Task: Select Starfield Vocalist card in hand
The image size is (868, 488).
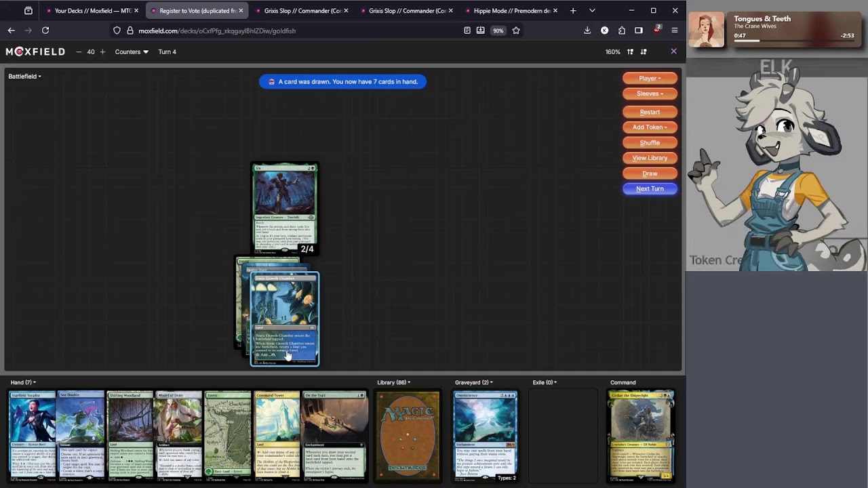Action: [x=32, y=436]
